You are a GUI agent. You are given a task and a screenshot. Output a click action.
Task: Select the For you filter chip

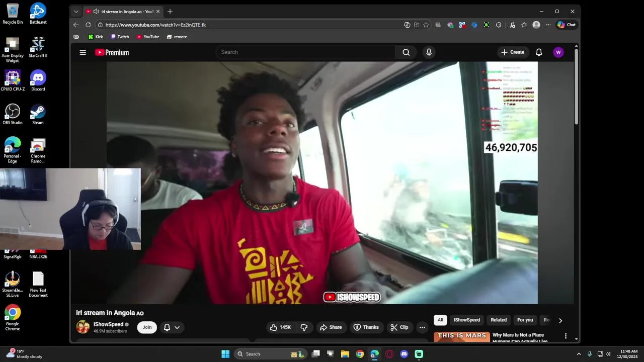525,320
